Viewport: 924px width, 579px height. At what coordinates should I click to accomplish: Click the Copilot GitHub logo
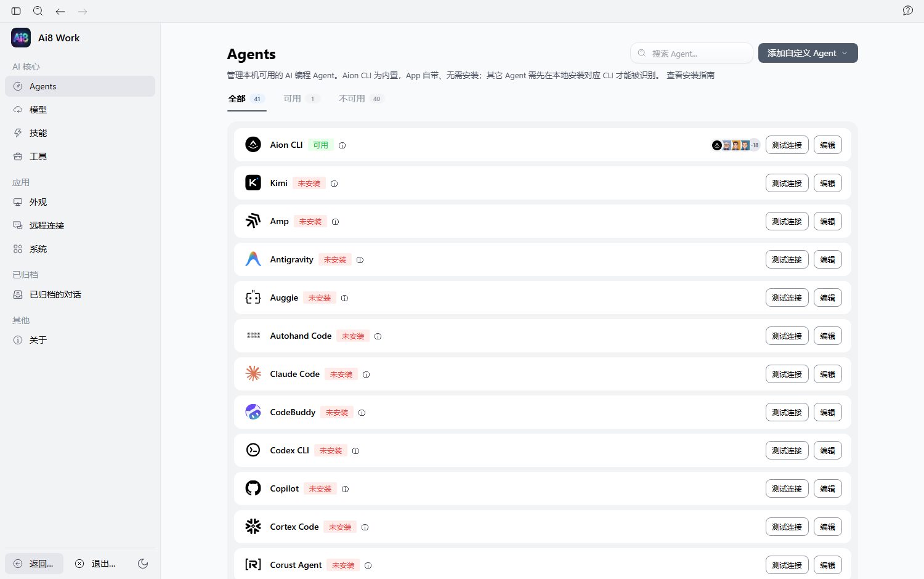click(253, 488)
